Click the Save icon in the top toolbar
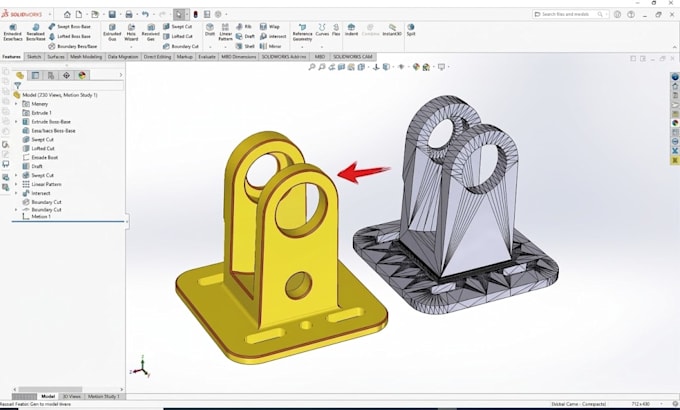Screen dimensions: 680x410 112,14
